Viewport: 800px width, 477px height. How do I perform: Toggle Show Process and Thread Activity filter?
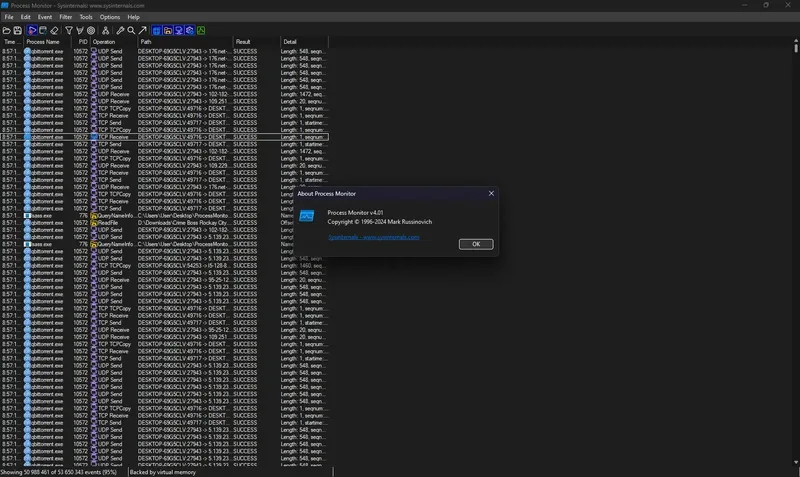coord(190,31)
